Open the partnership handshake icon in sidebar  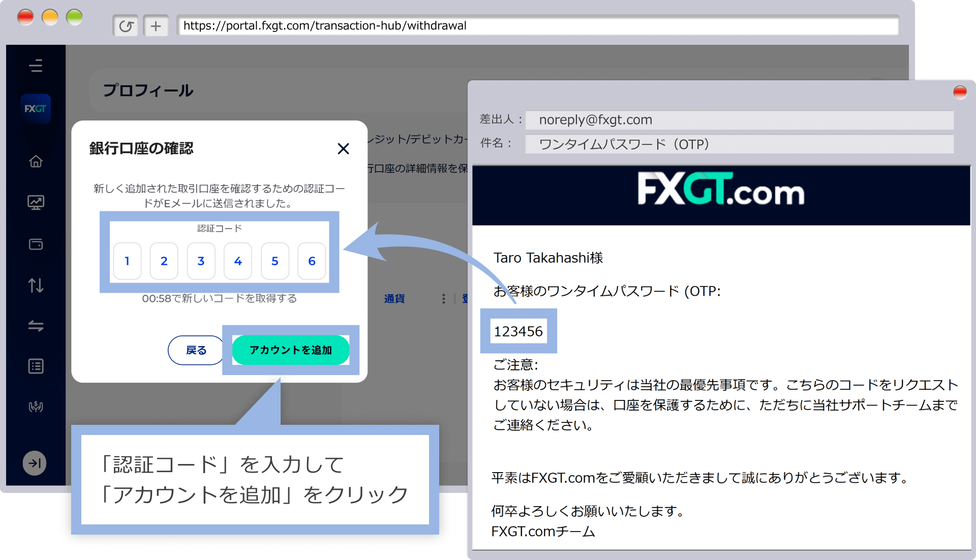pyautogui.click(x=36, y=407)
